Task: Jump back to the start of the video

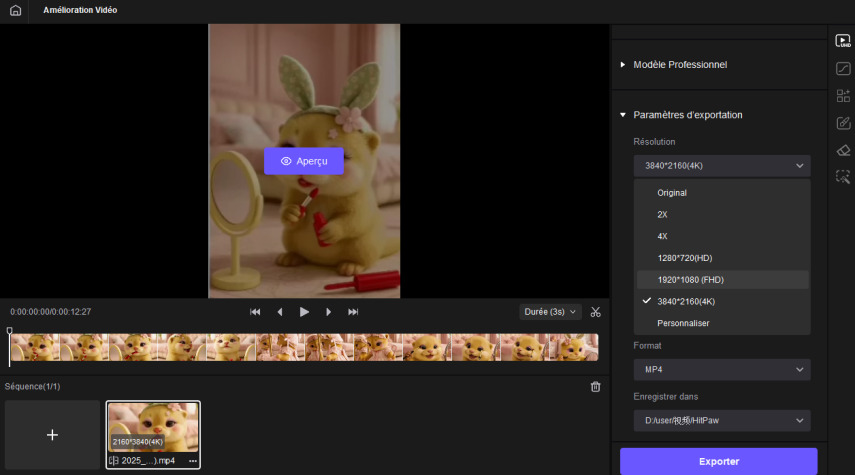Action: click(x=255, y=312)
